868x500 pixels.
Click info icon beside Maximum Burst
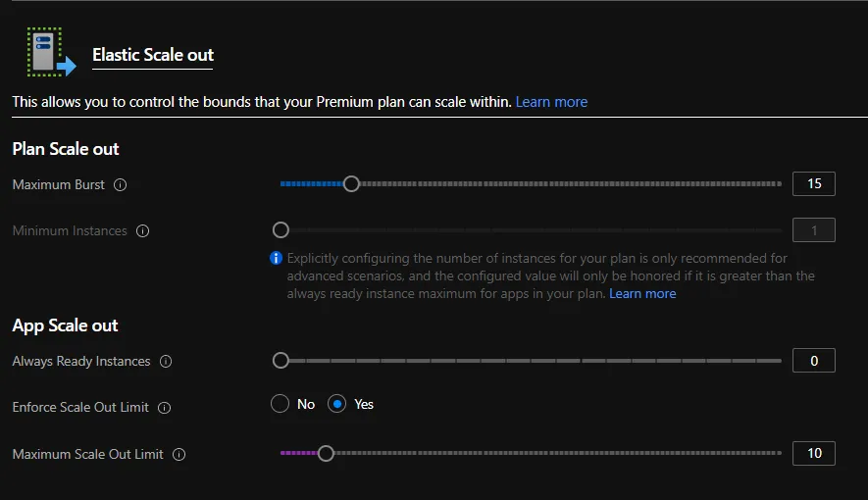121,184
